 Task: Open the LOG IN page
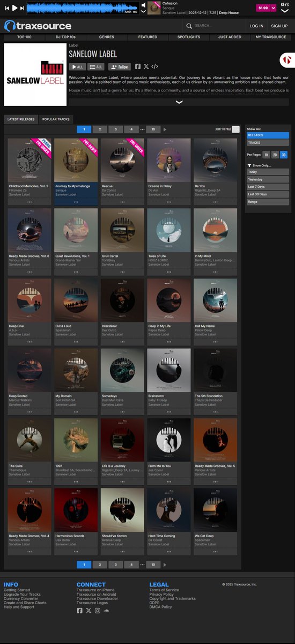tap(256, 26)
